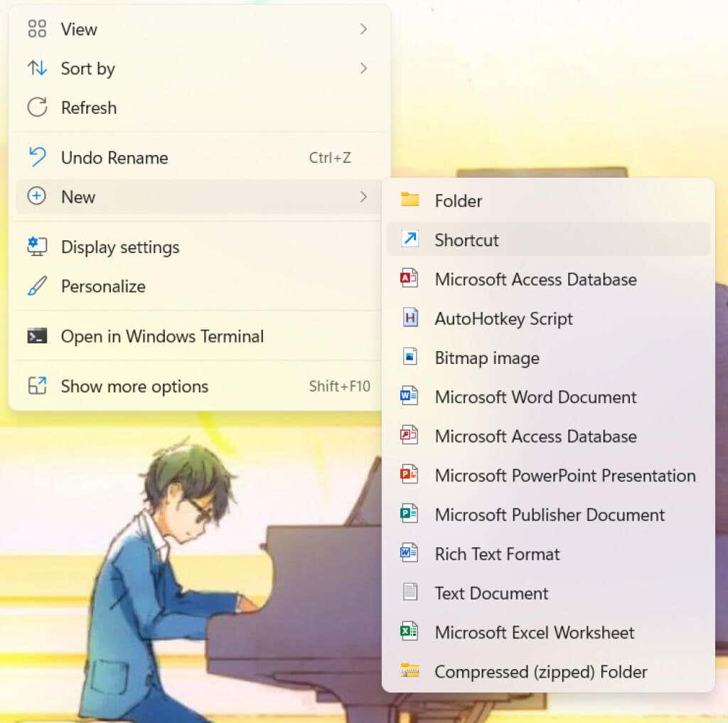Open the New submenu chevron
Image resolution: width=728 pixels, height=723 pixels.
tap(363, 197)
